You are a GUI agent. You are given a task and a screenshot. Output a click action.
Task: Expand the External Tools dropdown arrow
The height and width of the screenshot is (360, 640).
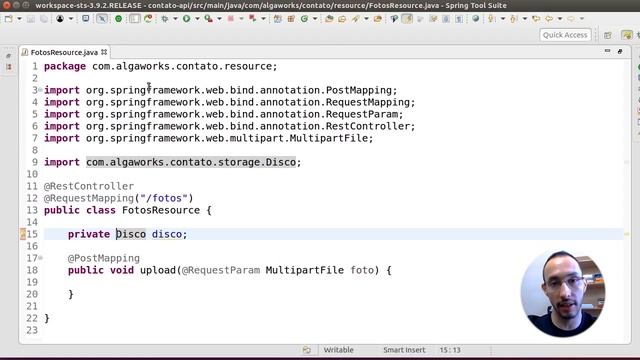(219, 19)
